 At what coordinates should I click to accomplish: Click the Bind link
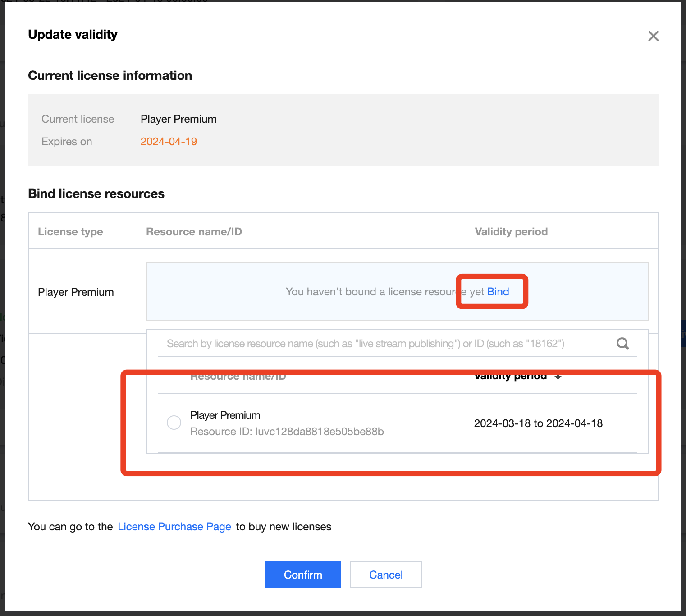click(498, 292)
